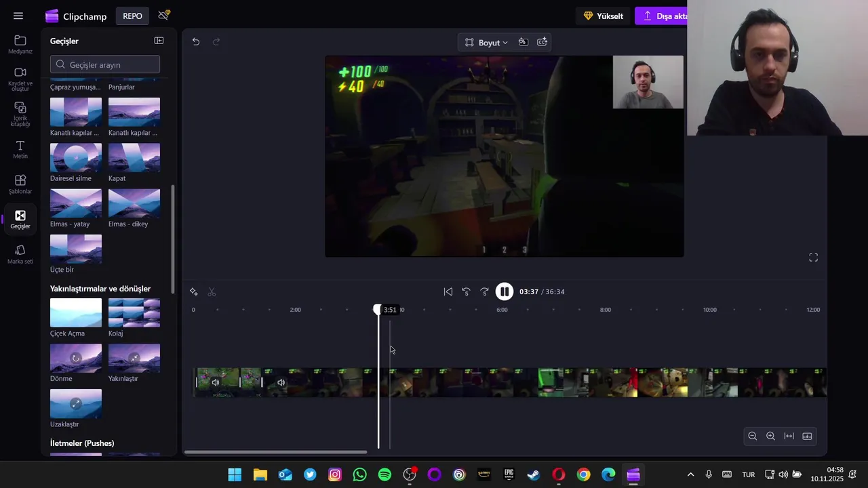Click the playhead handle on timeline

[378, 310]
